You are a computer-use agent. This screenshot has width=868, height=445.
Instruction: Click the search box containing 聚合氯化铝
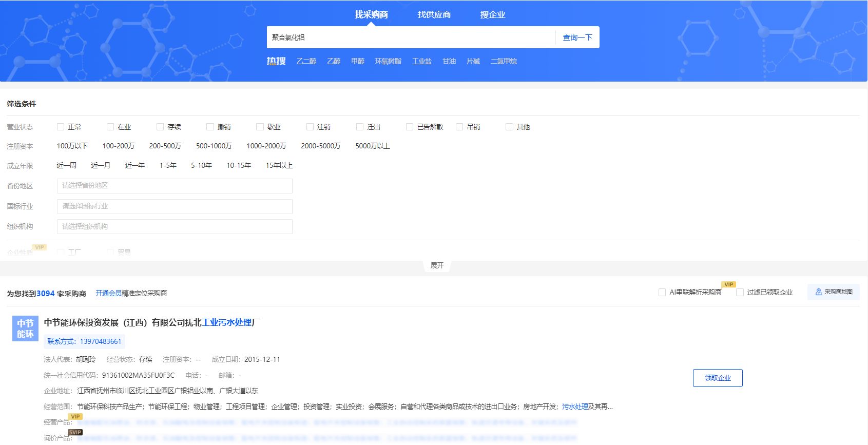click(411, 37)
